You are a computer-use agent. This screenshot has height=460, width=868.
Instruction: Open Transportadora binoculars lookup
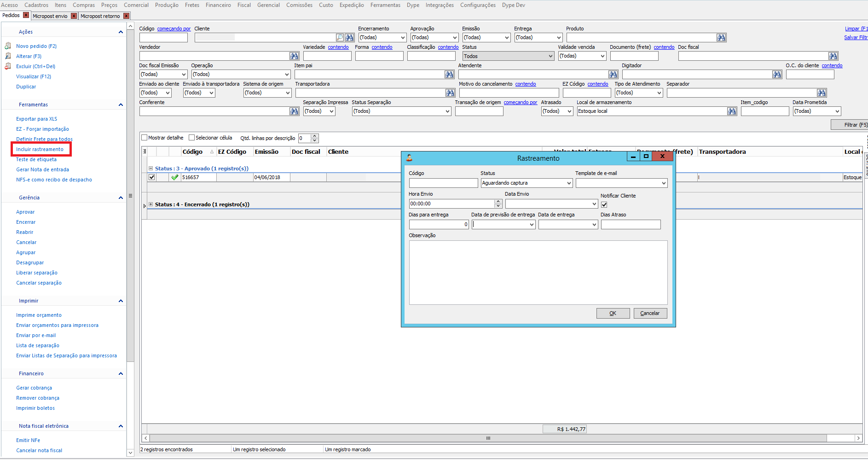(450, 93)
